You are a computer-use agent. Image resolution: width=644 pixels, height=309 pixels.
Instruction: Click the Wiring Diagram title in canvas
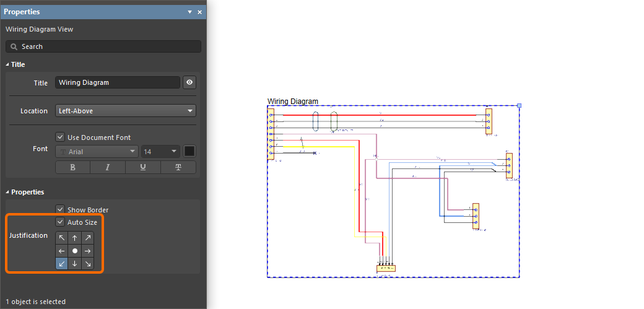(293, 101)
